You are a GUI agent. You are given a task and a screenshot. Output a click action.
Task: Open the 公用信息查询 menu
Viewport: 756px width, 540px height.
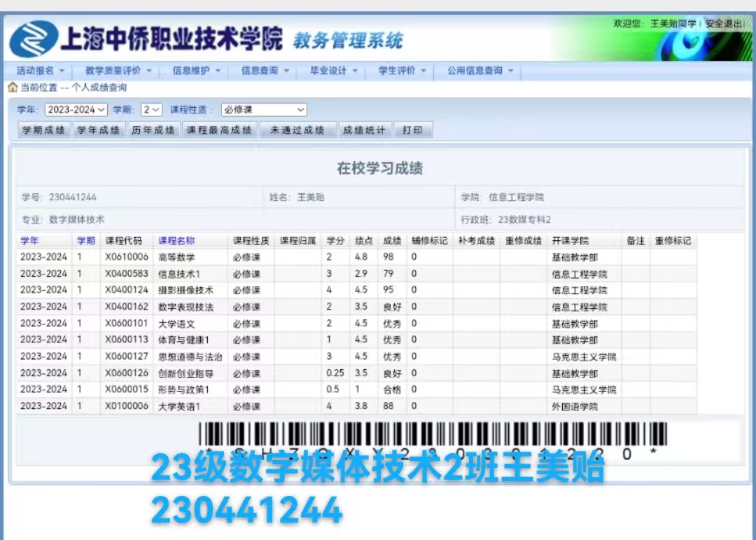(x=480, y=71)
